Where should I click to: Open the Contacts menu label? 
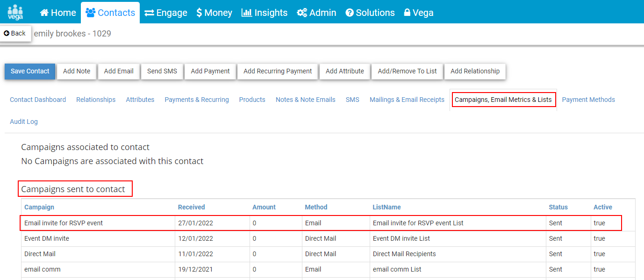click(x=116, y=13)
